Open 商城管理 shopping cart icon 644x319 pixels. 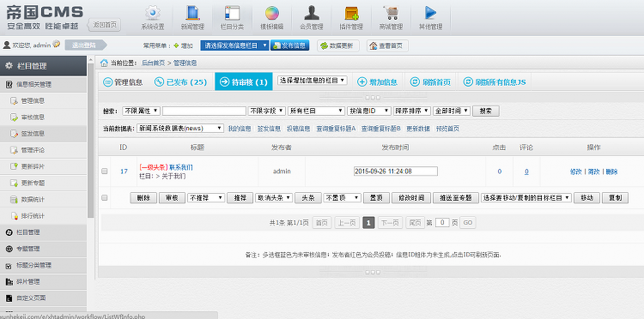pos(390,12)
